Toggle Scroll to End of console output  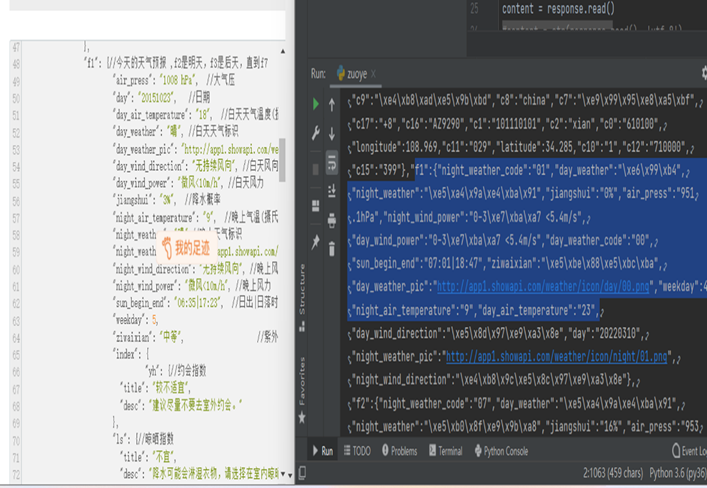coord(332,191)
